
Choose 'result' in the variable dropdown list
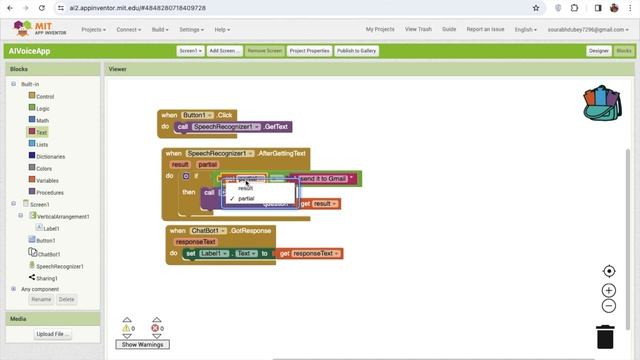tap(246, 188)
